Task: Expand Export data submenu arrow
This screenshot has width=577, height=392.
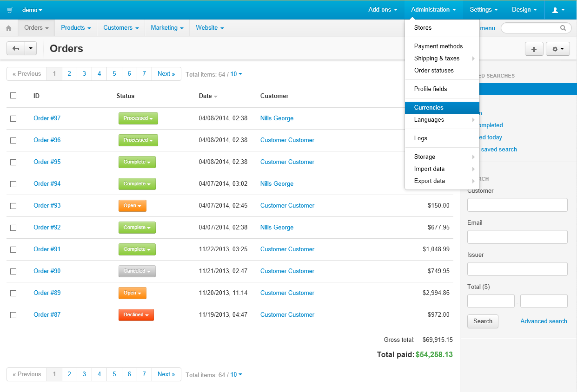Action: 473,181
